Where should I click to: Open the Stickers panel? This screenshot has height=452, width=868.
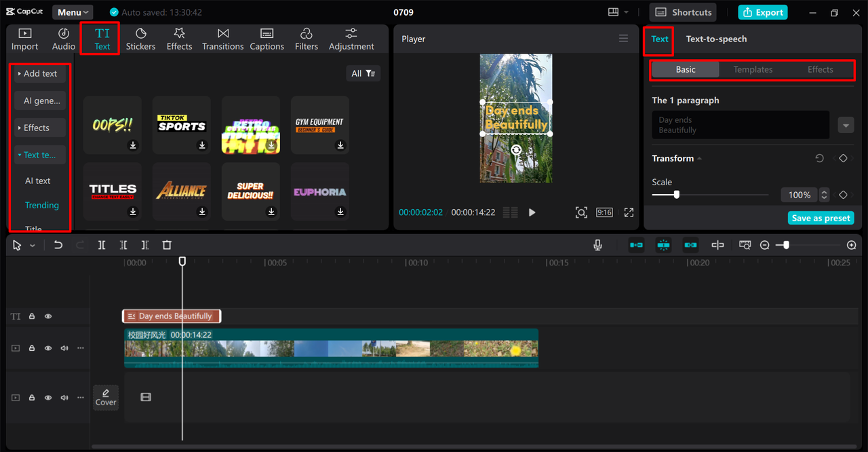pos(140,39)
